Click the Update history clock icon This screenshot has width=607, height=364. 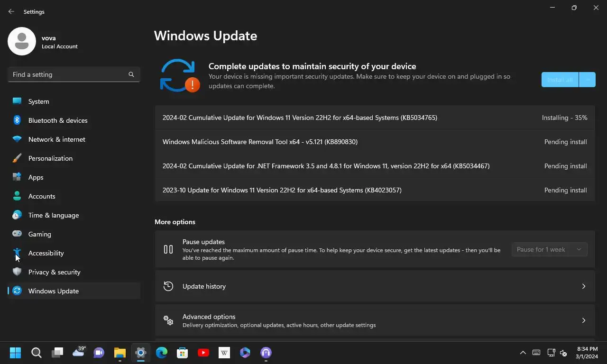tap(168, 286)
